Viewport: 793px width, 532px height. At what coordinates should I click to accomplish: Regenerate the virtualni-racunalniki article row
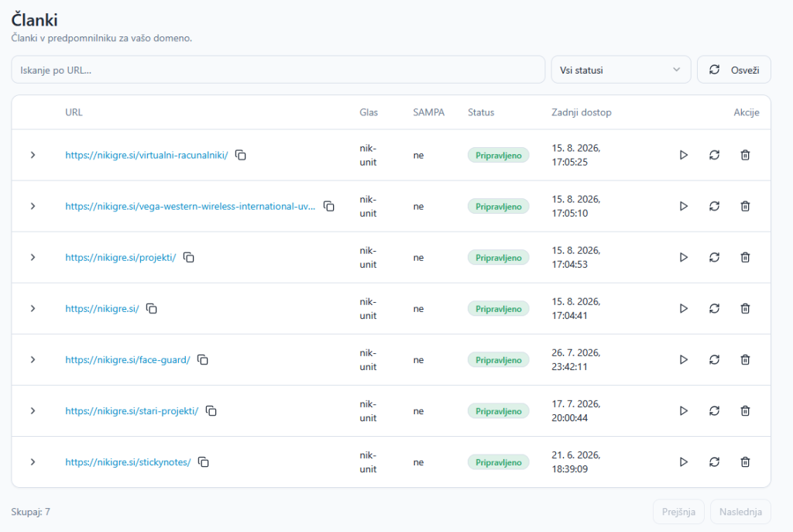(x=714, y=155)
